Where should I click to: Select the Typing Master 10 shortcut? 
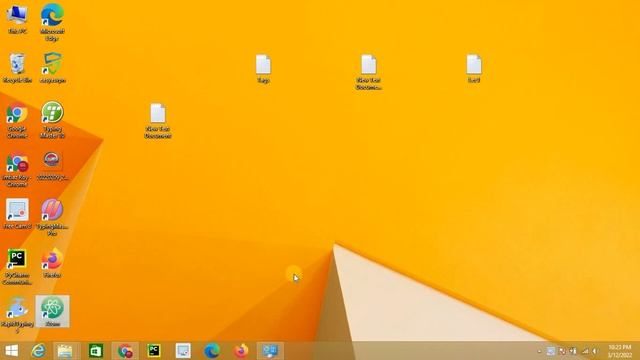[52, 120]
